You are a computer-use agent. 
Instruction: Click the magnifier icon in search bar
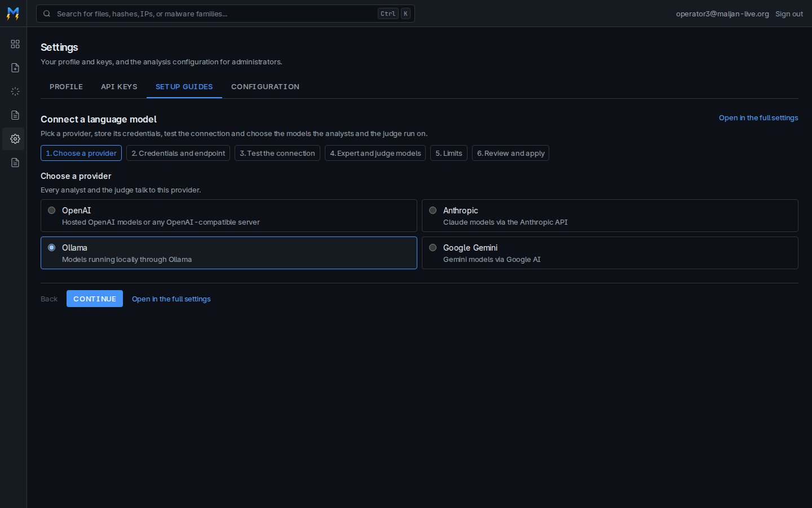point(47,14)
